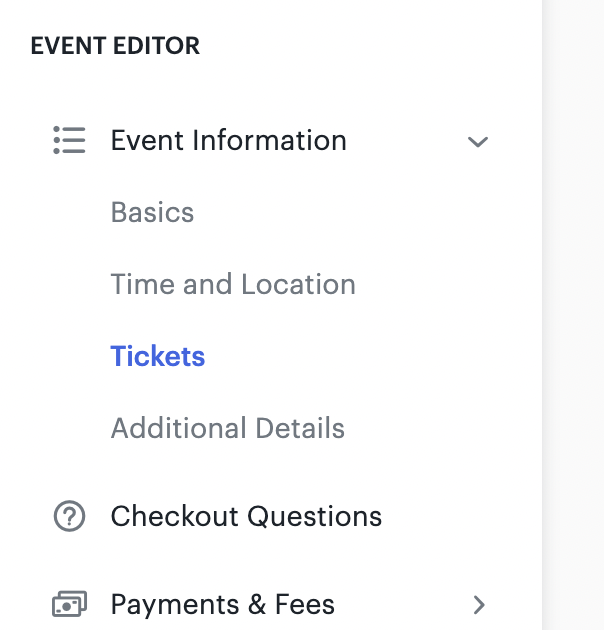Open the Checkout Questions section
This screenshot has width=604, height=630.
246,516
